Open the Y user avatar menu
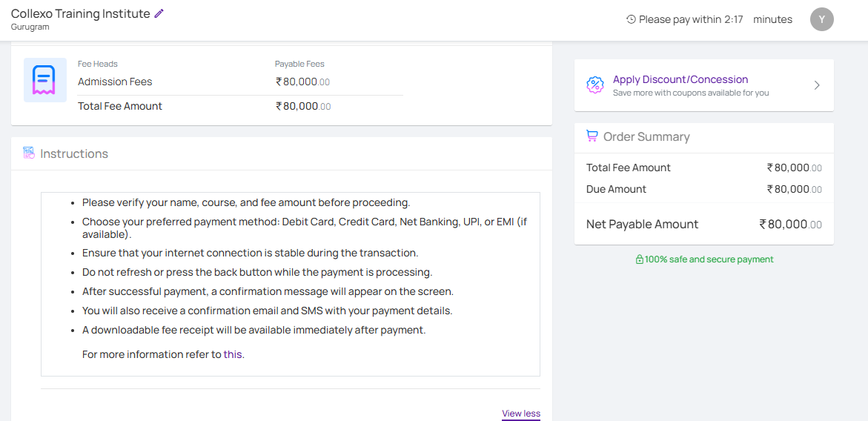Image resolution: width=868 pixels, height=421 pixels. pyautogui.click(x=821, y=19)
